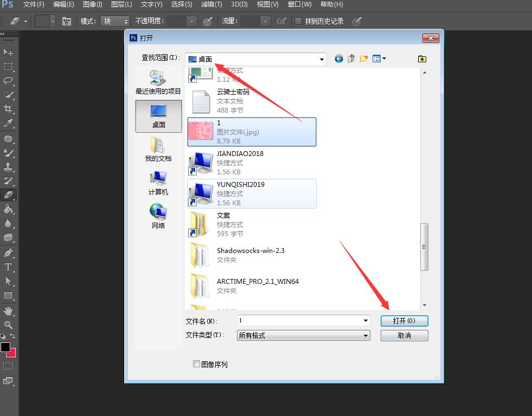Screen dimensions: 532x416
Task: Go to Computer location
Action: point(158,183)
